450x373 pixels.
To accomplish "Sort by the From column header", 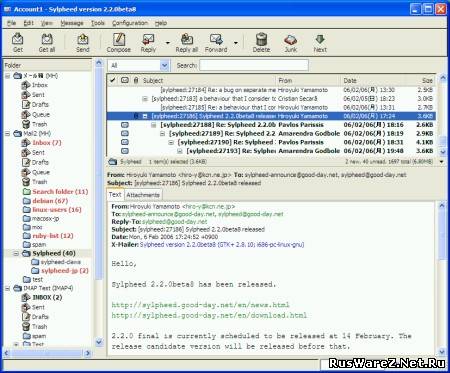I will tap(308, 80).
